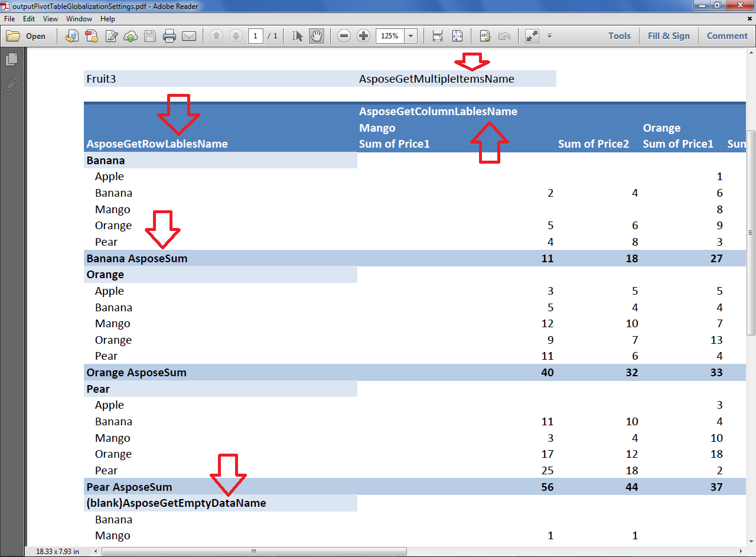
Task: Open the Fill & Sign pane
Action: click(669, 36)
